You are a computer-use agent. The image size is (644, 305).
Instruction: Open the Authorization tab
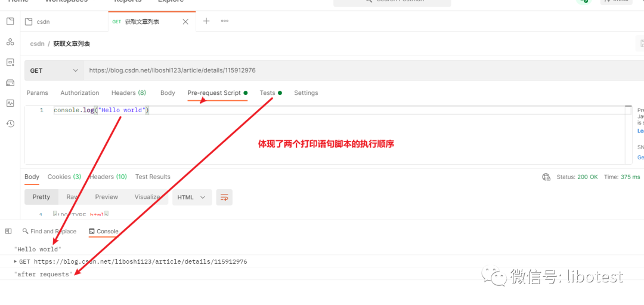pos(80,93)
